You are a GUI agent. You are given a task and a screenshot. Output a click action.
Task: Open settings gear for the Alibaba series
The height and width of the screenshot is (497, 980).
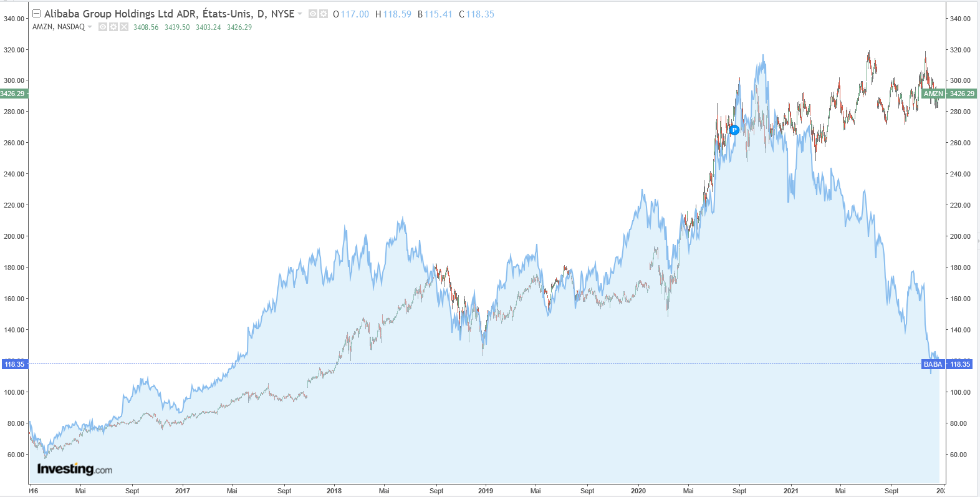(x=324, y=14)
